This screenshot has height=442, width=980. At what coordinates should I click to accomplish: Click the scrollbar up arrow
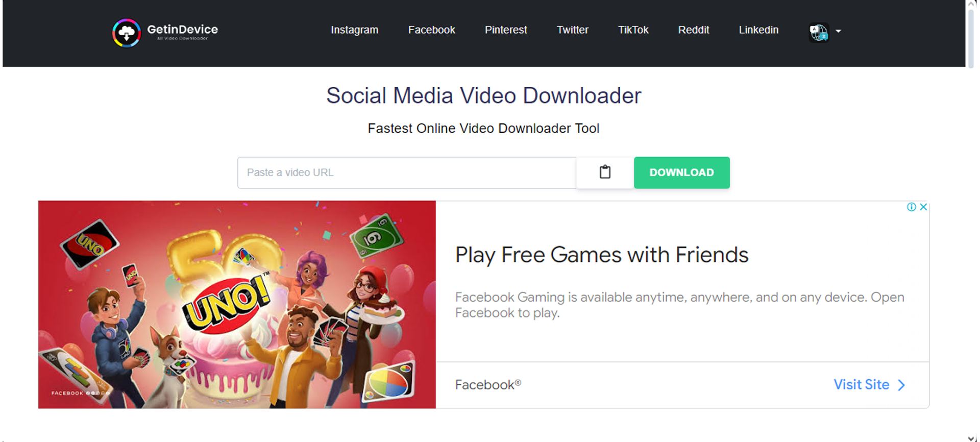pos(972,4)
